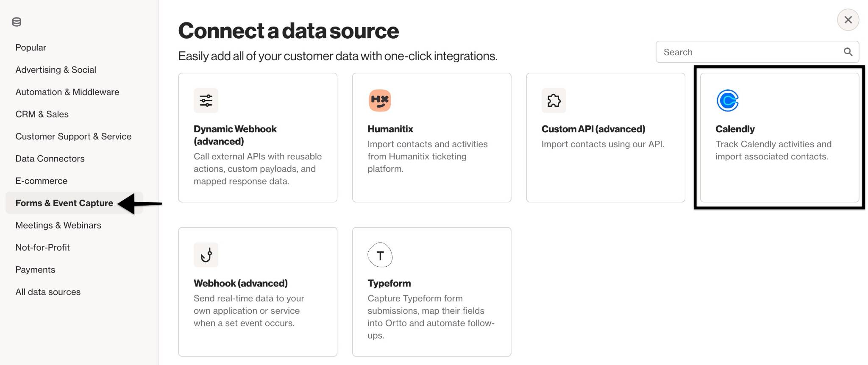Viewport: 868px width, 365px height.
Task: Go to Automation & Middleware category
Action: click(x=67, y=92)
